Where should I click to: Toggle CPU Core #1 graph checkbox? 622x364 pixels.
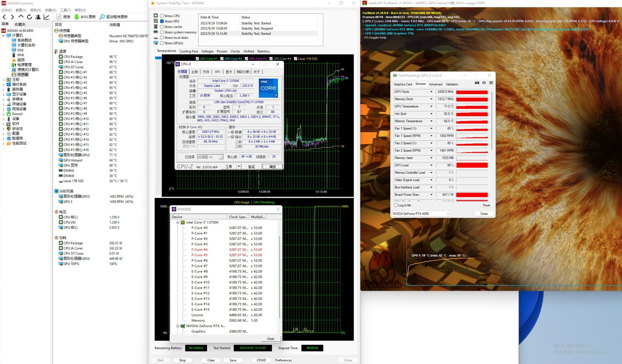coord(197,59)
